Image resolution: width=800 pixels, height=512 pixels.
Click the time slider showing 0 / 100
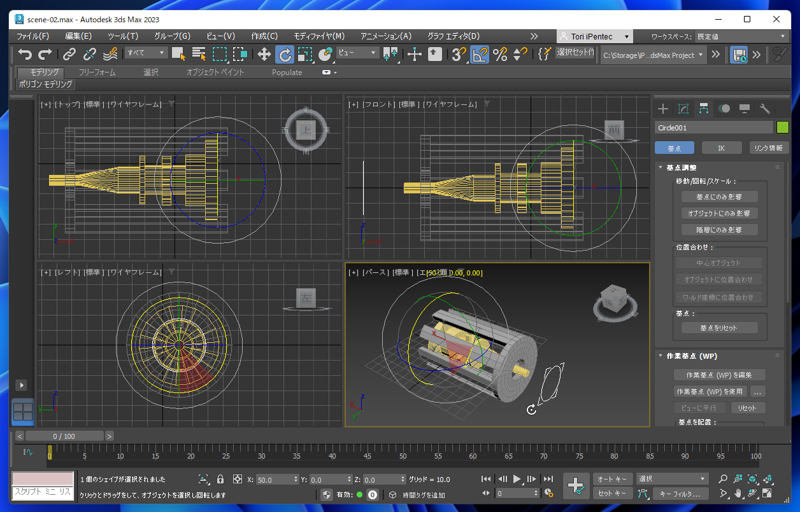(x=64, y=436)
